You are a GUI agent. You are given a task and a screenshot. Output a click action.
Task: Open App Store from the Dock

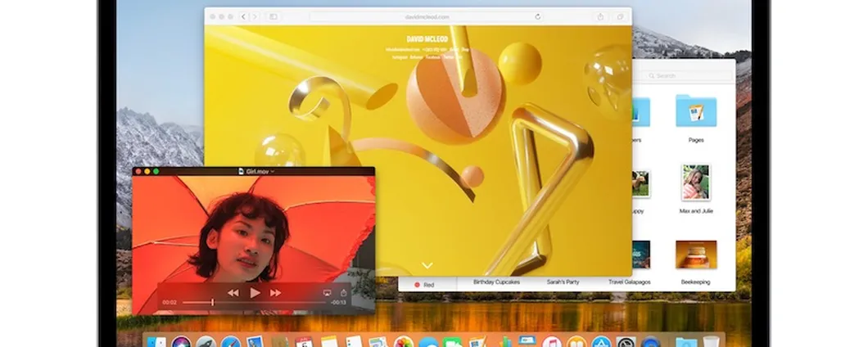601,342
